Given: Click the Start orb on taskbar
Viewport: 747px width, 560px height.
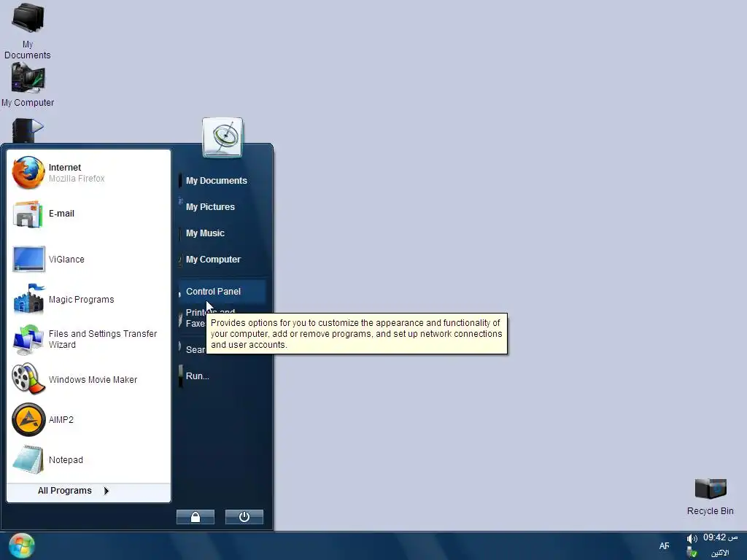Looking at the screenshot, I should tap(21, 545).
